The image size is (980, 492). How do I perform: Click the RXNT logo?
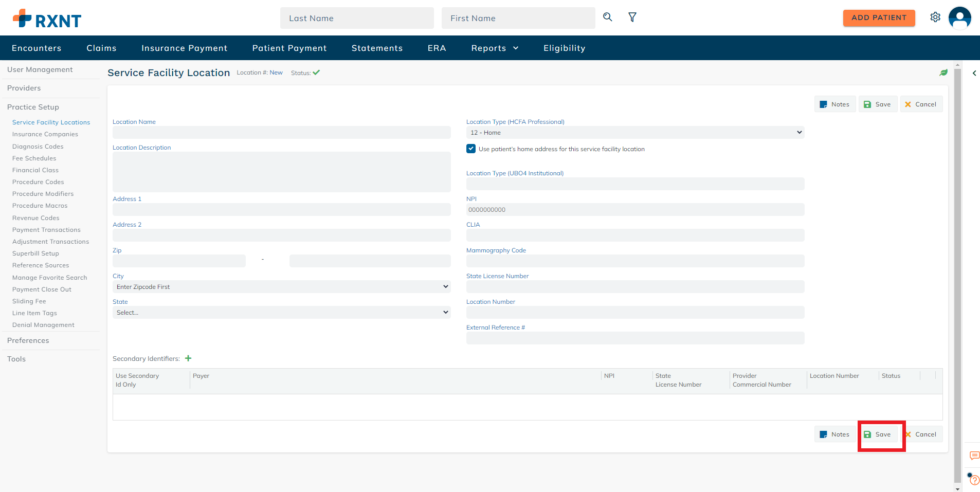click(47, 19)
